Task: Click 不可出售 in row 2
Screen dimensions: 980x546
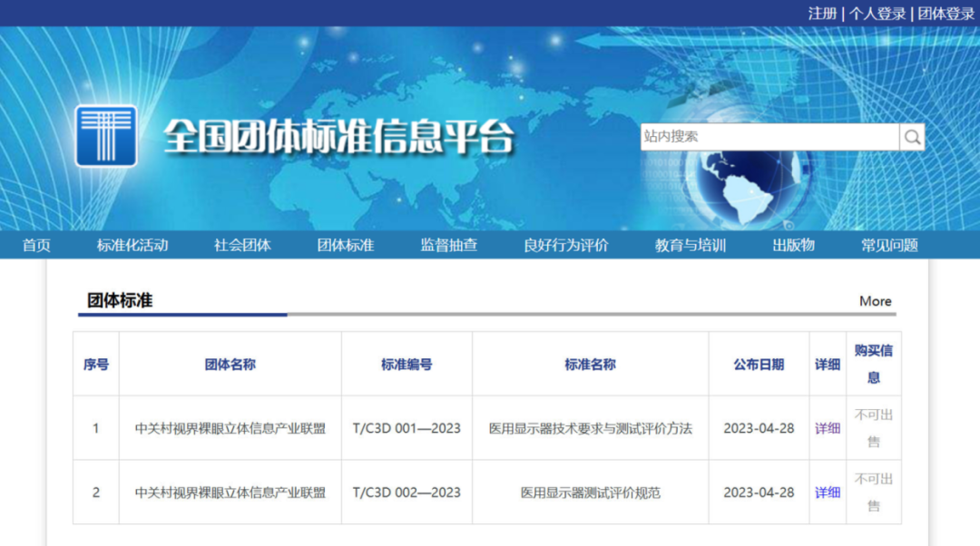Action: pyautogui.click(x=874, y=492)
